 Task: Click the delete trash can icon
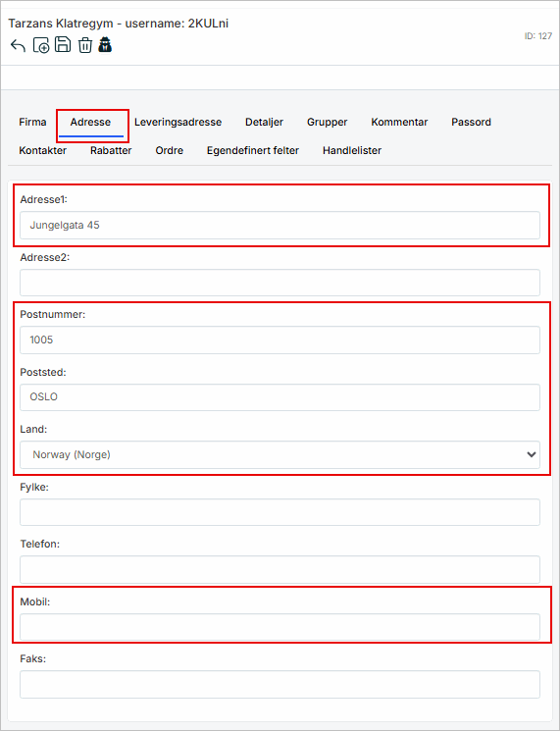[x=85, y=46]
